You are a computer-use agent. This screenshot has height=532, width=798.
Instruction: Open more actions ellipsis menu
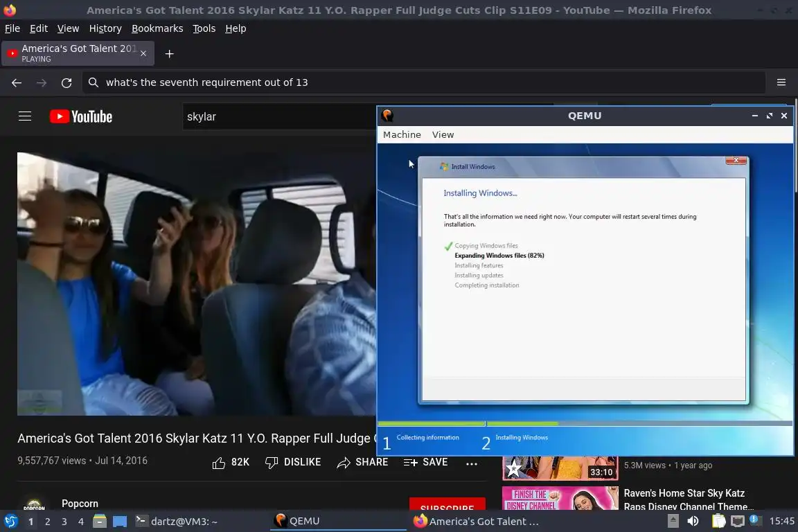472,463
